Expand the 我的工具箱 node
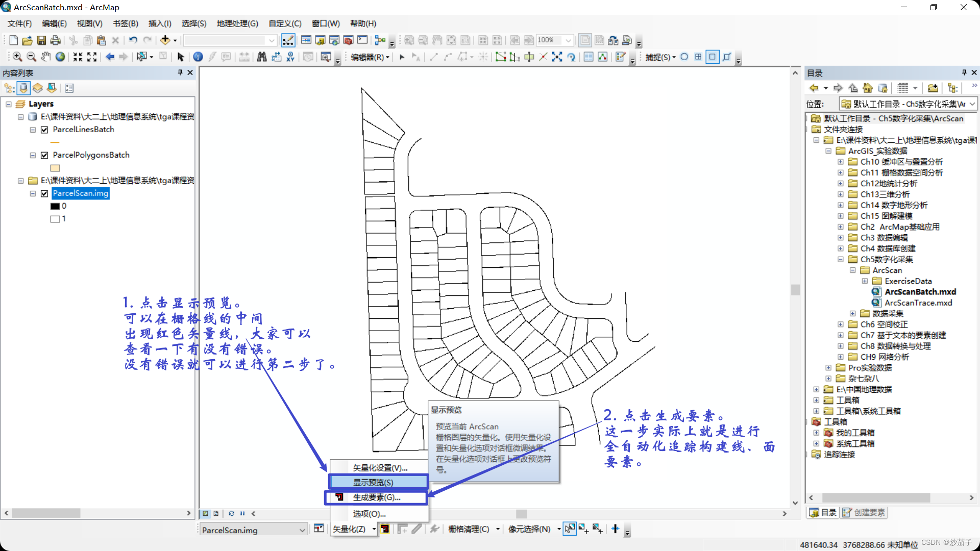 [816, 433]
